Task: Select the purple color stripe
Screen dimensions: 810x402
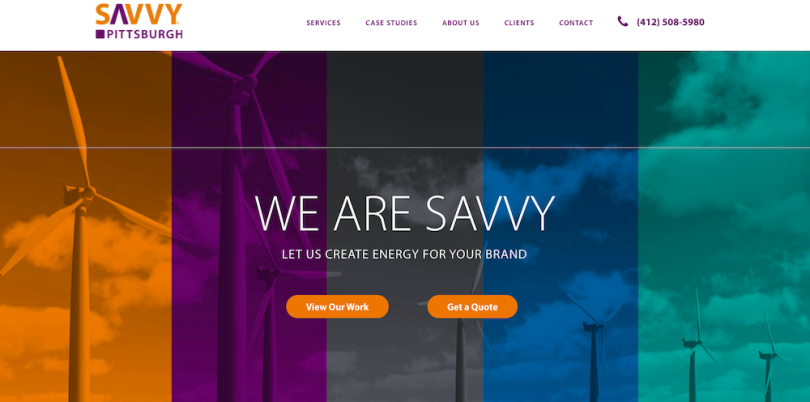Action: tap(249, 227)
